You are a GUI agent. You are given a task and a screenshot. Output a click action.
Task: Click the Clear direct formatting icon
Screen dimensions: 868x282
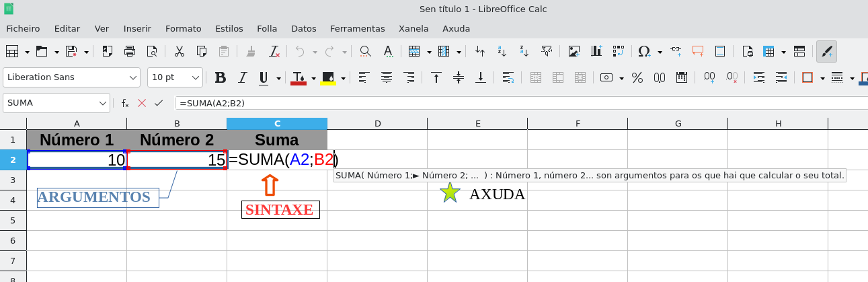pyautogui.click(x=274, y=51)
